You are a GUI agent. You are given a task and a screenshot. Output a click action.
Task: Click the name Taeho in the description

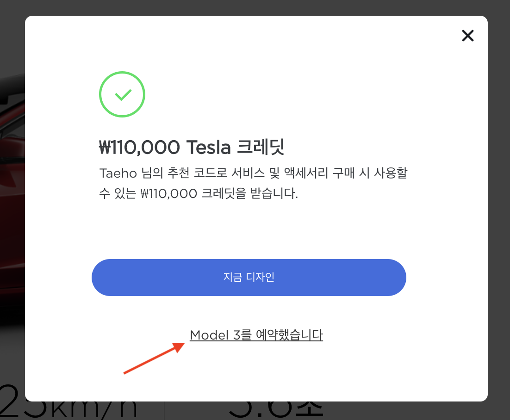click(x=112, y=174)
